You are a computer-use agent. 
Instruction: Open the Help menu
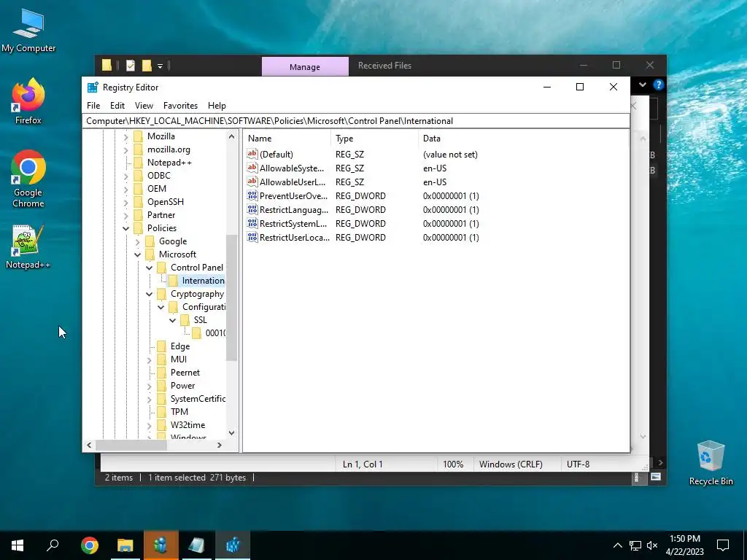coord(217,106)
